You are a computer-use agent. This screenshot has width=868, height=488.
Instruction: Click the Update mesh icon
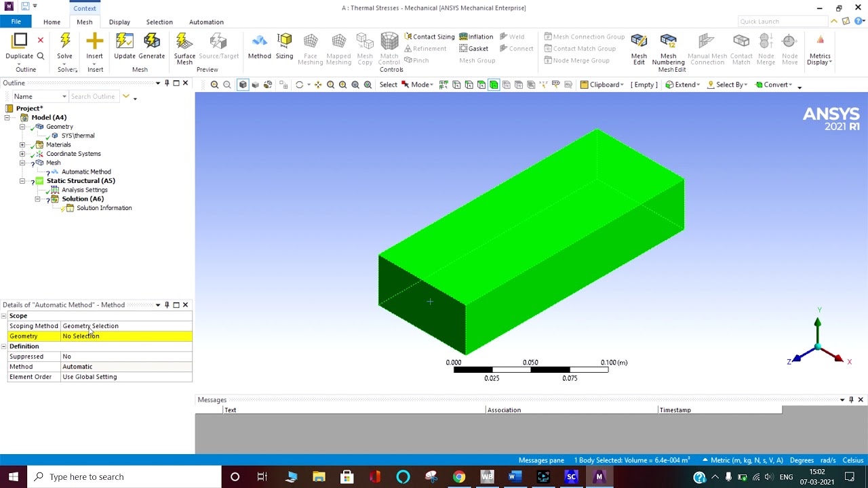click(x=124, y=41)
